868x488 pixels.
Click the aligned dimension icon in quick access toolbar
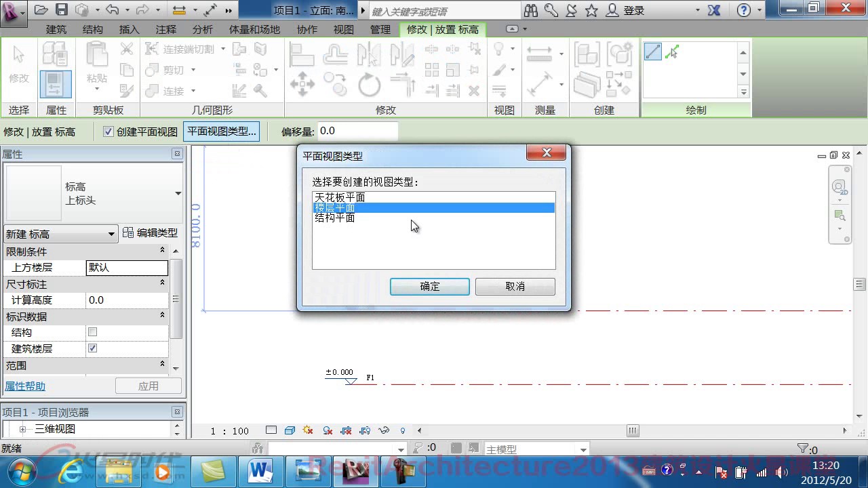pyautogui.click(x=180, y=10)
